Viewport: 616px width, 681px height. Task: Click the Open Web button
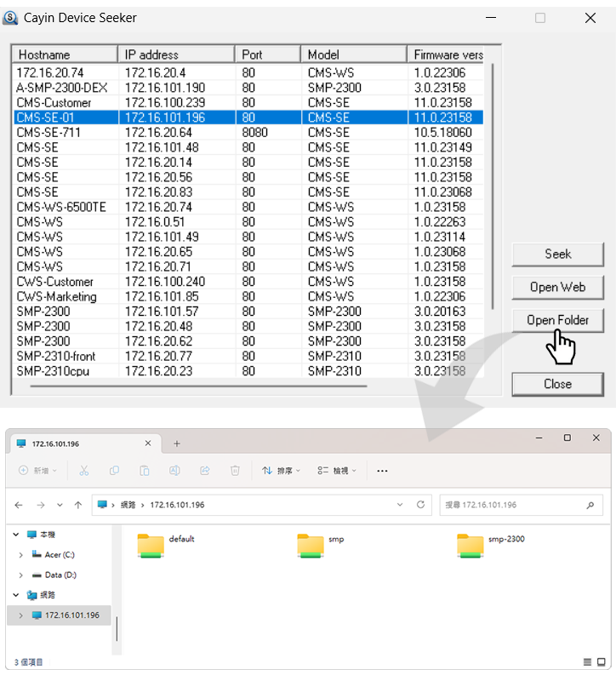(x=558, y=288)
